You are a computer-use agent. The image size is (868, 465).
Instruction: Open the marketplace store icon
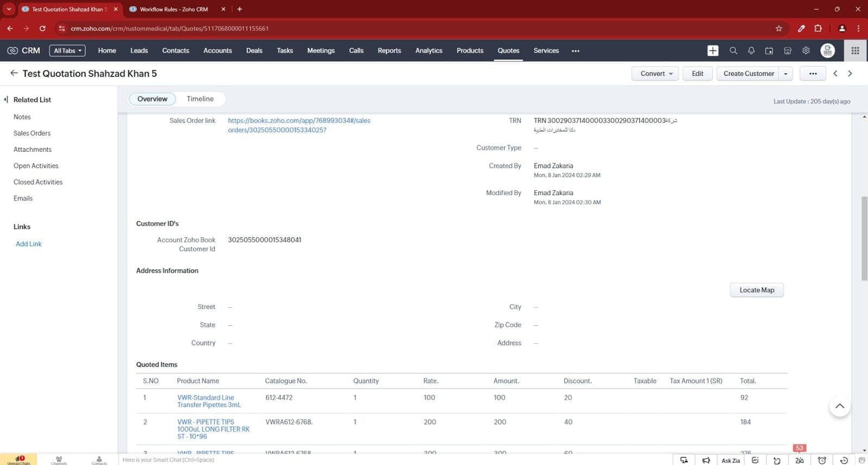point(788,50)
